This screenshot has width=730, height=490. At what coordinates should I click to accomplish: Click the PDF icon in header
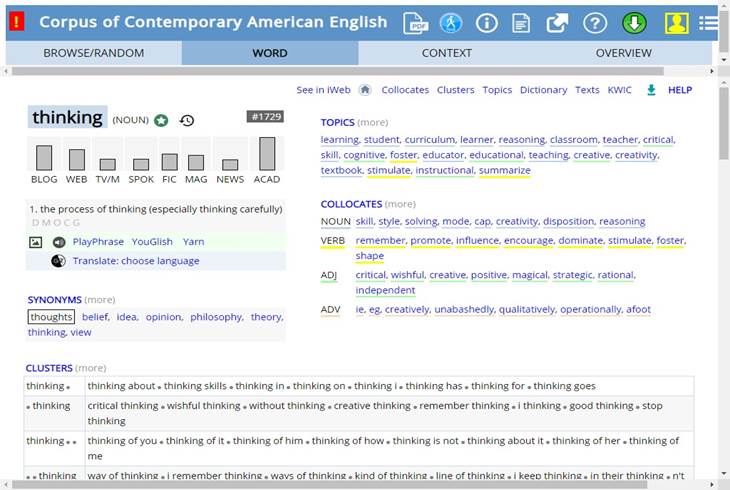416,23
